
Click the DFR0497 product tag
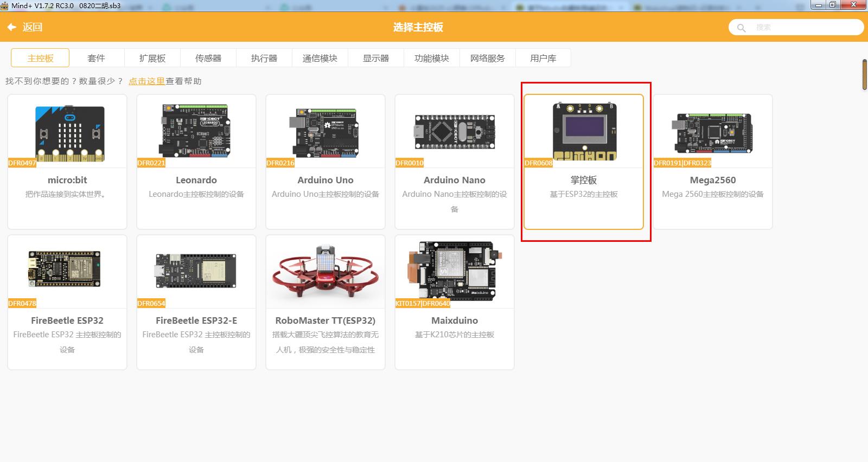[22, 163]
